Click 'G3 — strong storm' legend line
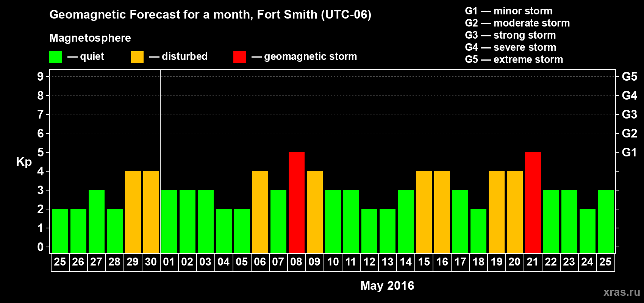The height and width of the screenshot is (303, 644). click(x=510, y=35)
